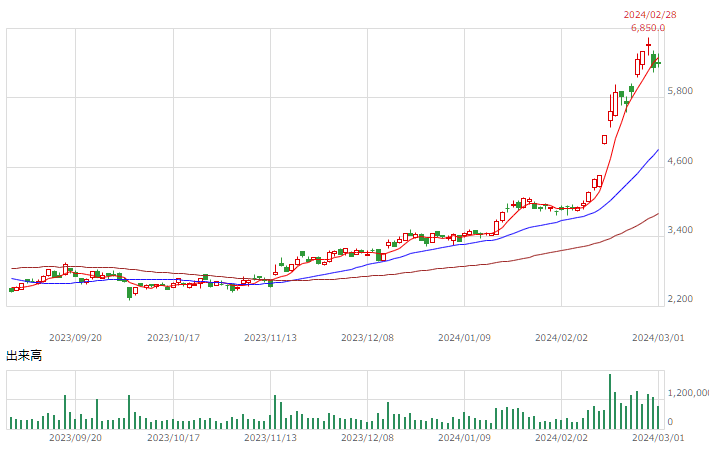The width and height of the screenshot is (709, 451).
Task: Click the 2024/02/28 peak date label
Action: pyautogui.click(x=650, y=15)
